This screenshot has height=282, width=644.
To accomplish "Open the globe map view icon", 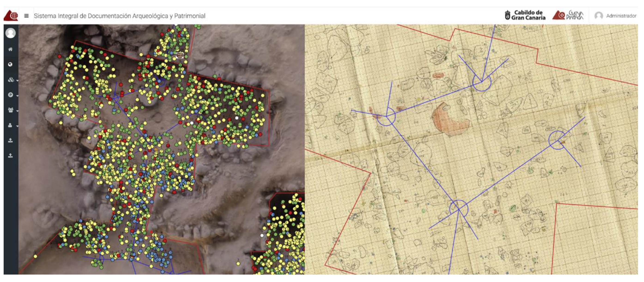I will (10, 65).
